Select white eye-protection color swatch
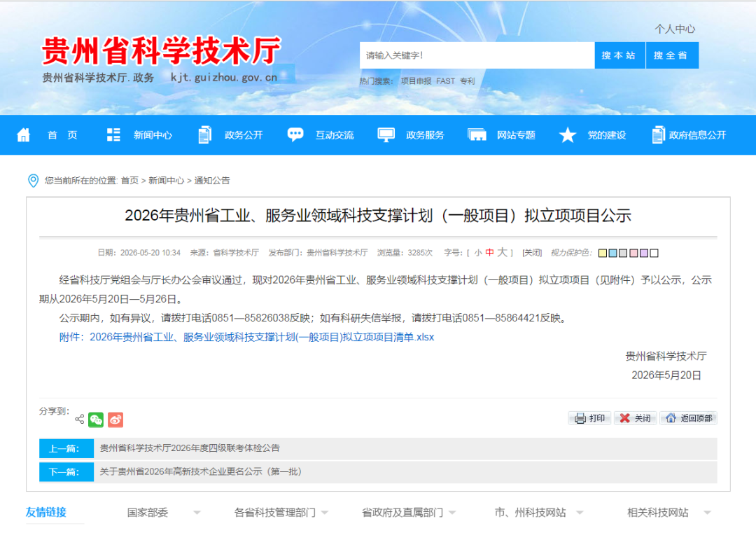The image size is (756, 533). coord(654,254)
